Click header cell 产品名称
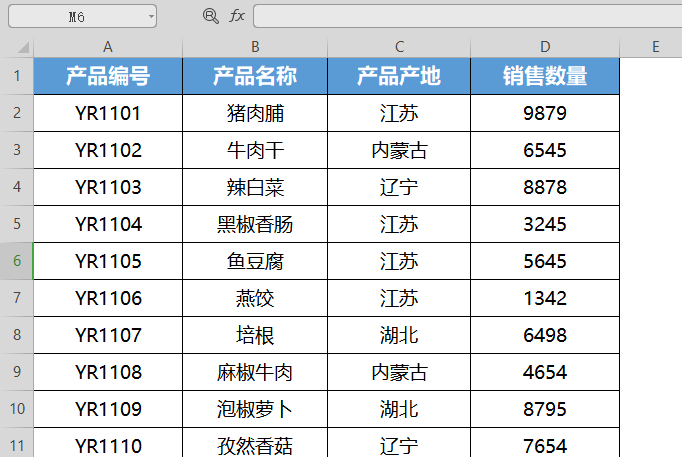682x457 pixels. pyautogui.click(x=255, y=76)
